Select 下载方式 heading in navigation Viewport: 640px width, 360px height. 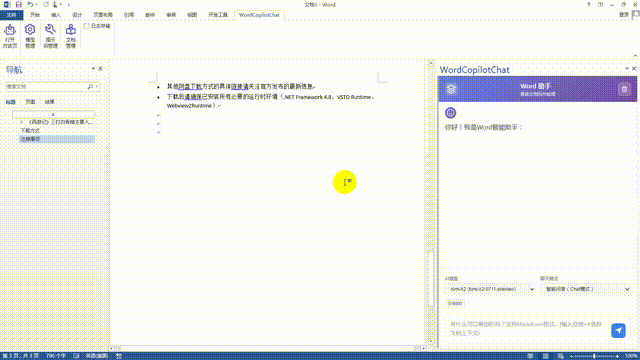[30, 131]
